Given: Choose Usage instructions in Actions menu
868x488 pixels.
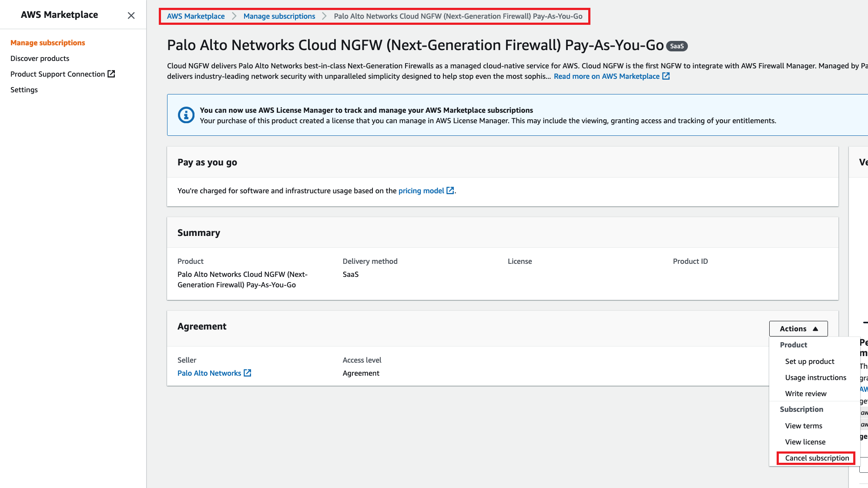Looking at the screenshot, I should [816, 377].
